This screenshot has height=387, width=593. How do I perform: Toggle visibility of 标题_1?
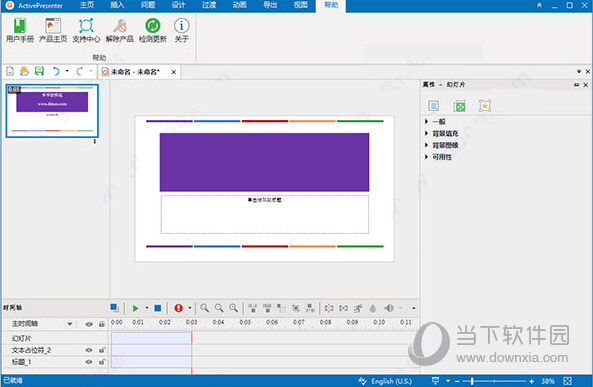coord(89,362)
